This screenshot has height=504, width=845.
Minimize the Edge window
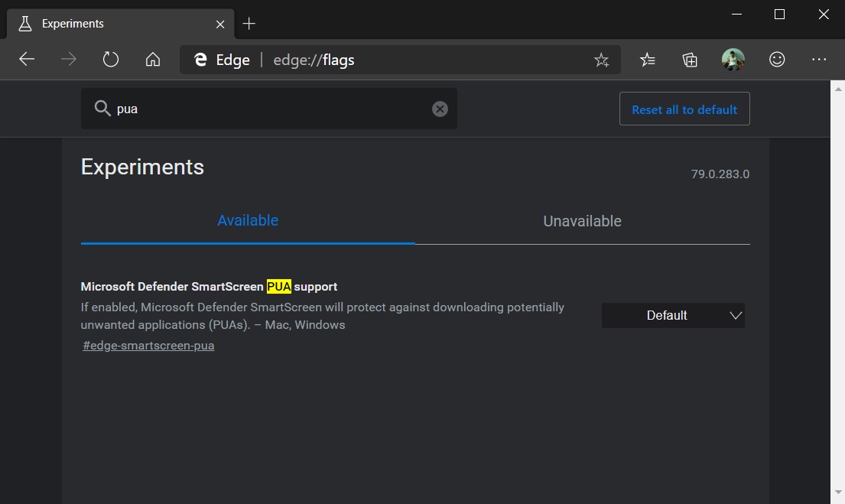click(736, 15)
